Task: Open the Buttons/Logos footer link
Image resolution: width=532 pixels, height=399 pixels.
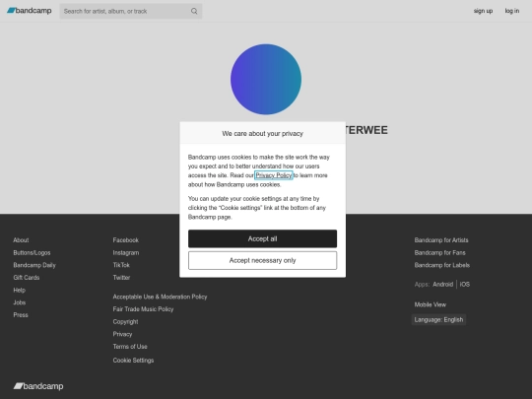Action: pos(32,253)
